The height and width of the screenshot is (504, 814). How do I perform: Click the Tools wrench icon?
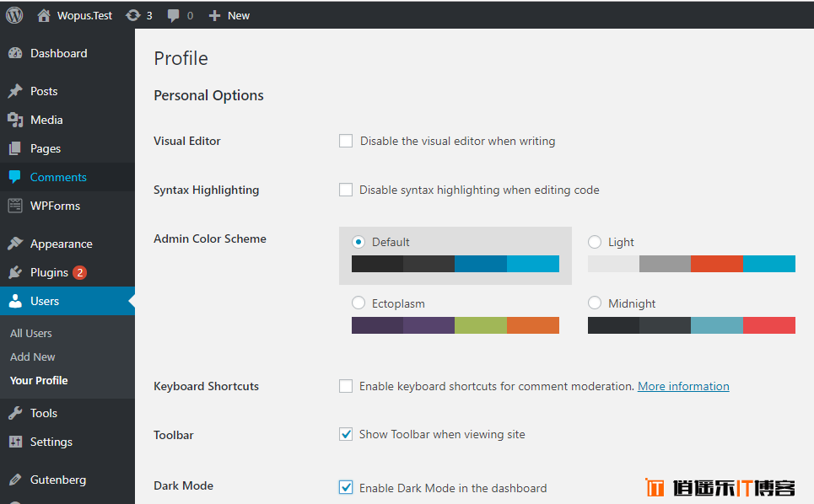[15, 413]
